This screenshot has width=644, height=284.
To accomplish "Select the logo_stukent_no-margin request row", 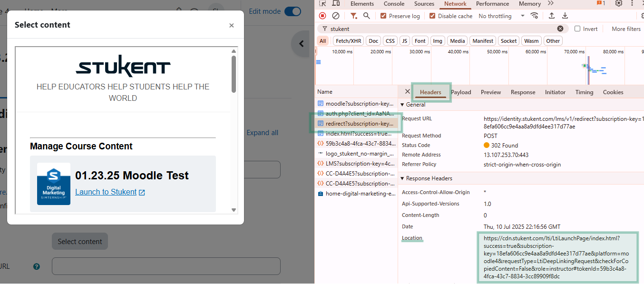I will point(356,154).
